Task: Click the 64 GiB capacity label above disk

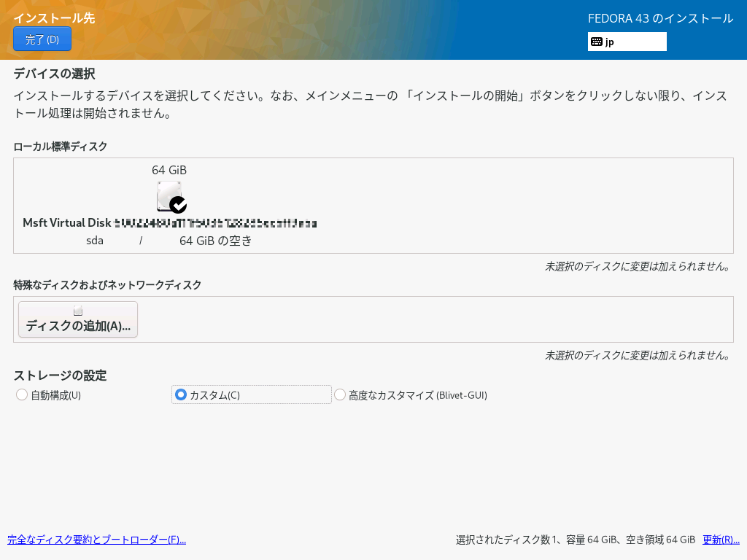Action: pyautogui.click(x=169, y=170)
